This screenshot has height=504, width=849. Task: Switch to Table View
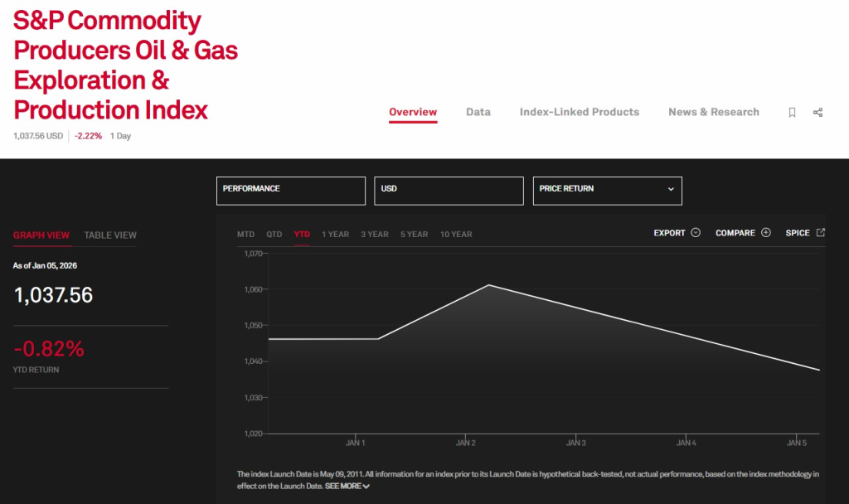110,235
